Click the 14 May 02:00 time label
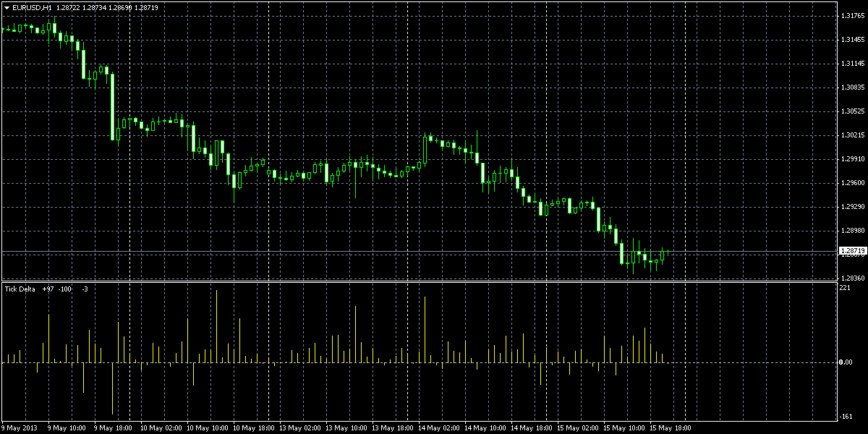 point(439,427)
